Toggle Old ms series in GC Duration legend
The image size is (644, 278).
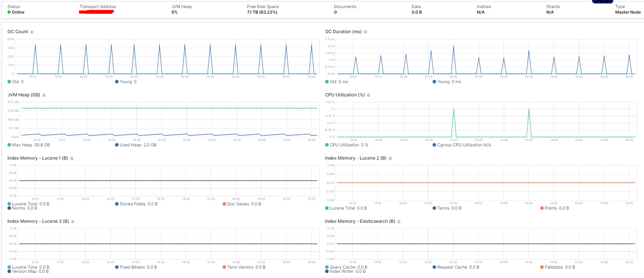[336, 82]
